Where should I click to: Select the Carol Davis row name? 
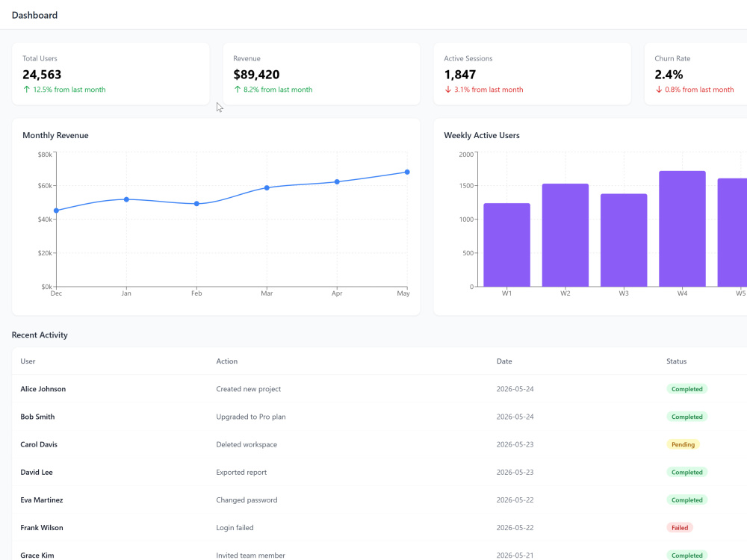coord(39,445)
